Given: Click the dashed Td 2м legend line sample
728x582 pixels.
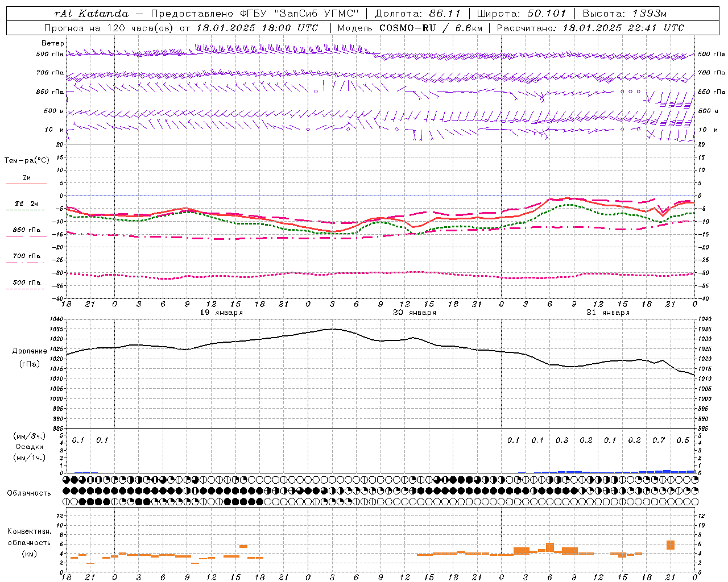Looking at the screenshot, I should pyautogui.click(x=26, y=210).
